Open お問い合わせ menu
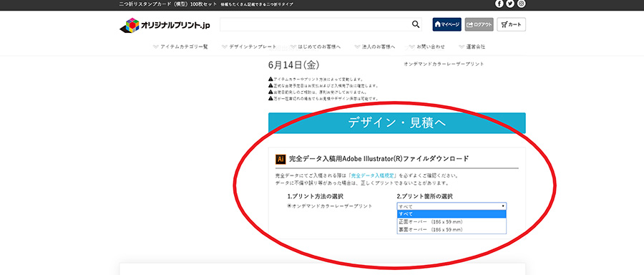Screen dimensions: 644x275 (x=426, y=47)
